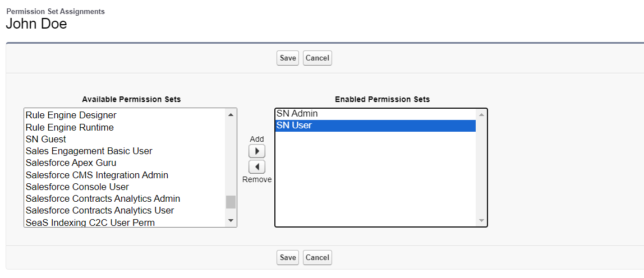This screenshot has height=278, width=644.
Task: Pick Salesforce CMS Integration Admin
Action: (125, 175)
